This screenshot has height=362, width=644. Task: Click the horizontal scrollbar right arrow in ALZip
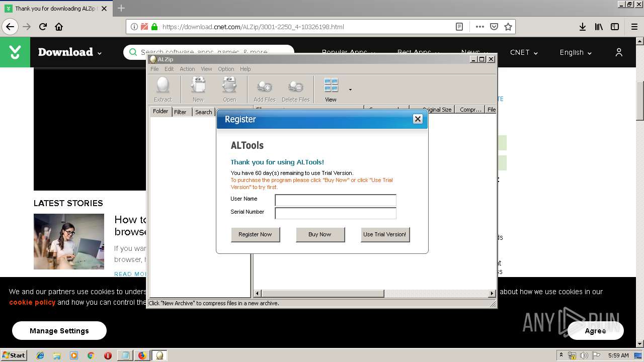[492, 293]
